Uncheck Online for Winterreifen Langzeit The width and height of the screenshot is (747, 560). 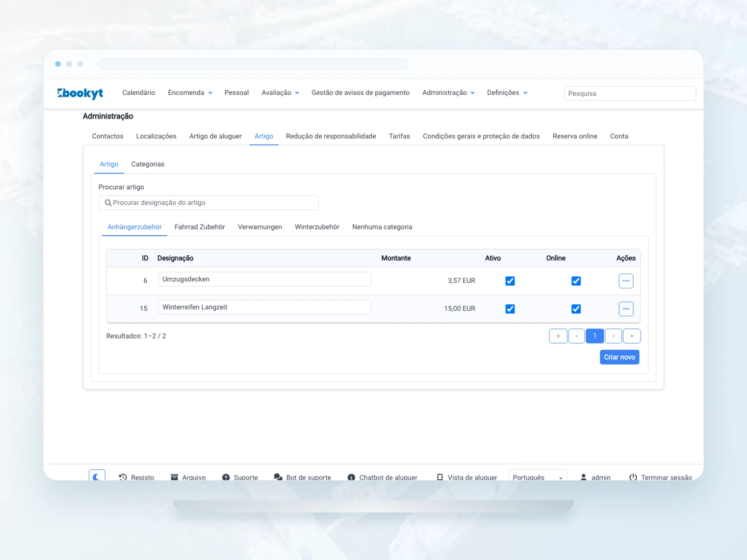pyautogui.click(x=576, y=309)
